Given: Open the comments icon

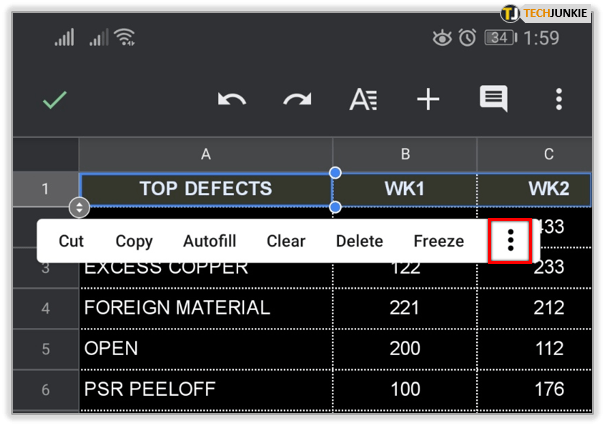Looking at the screenshot, I should coord(493,99).
